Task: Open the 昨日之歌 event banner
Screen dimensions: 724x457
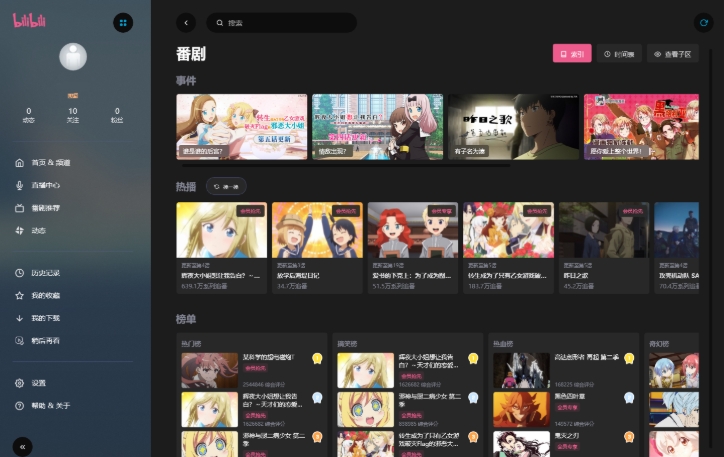Action: point(513,127)
